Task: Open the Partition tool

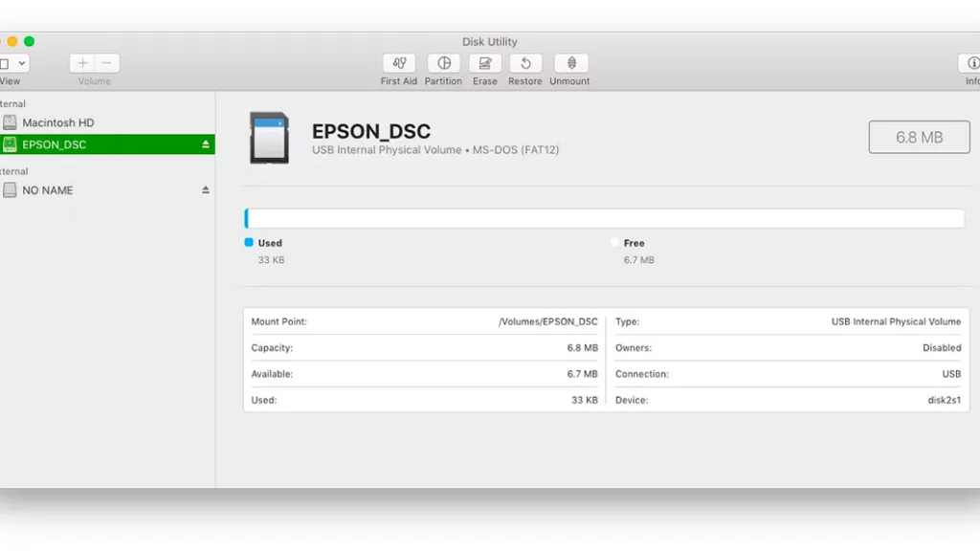Action: pos(444,63)
